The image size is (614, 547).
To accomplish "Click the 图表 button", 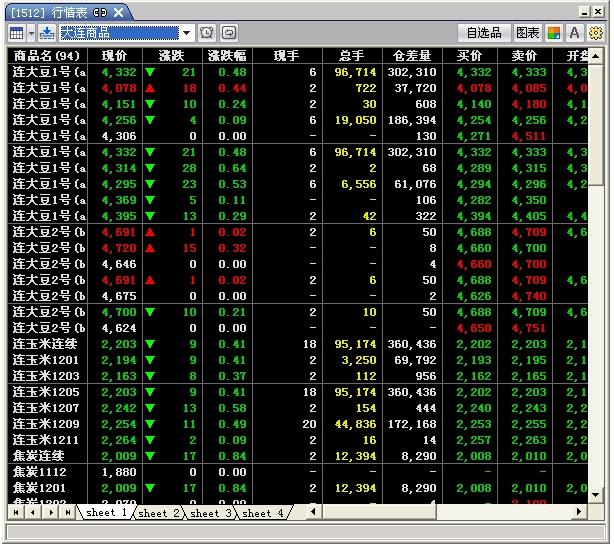I will point(528,33).
